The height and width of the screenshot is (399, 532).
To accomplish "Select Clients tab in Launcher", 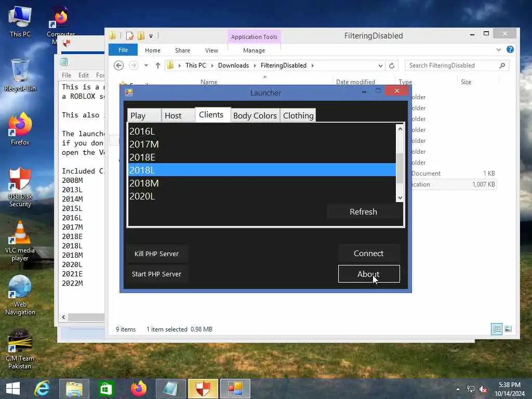I will click(x=212, y=115).
